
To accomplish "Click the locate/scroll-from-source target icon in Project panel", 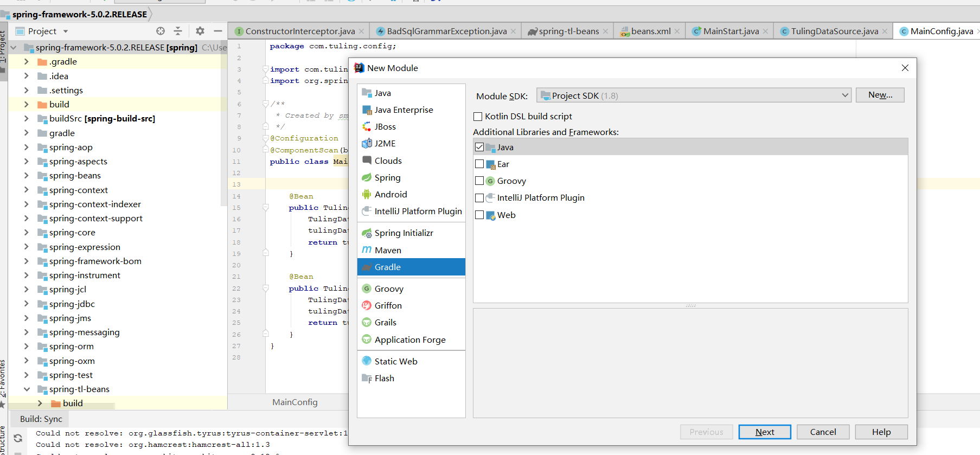I will click(161, 31).
